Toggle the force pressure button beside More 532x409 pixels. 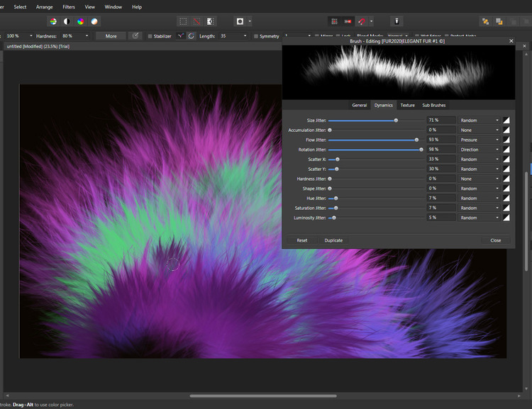[135, 35]
